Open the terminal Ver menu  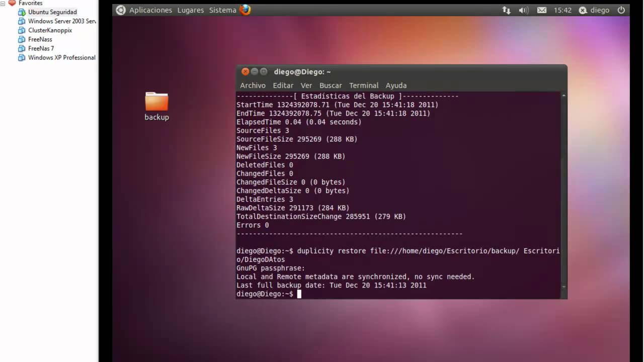(x=306, y=85)
